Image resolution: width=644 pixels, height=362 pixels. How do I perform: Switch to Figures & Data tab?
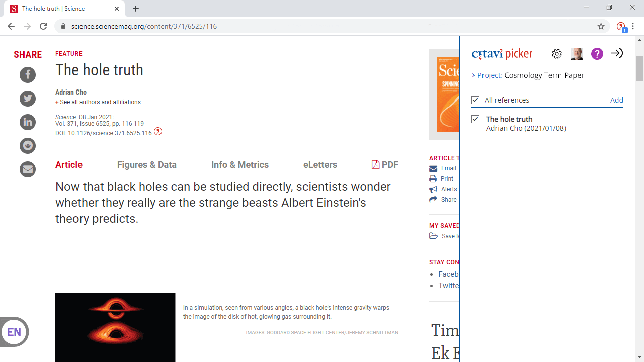tap(146, 165)
